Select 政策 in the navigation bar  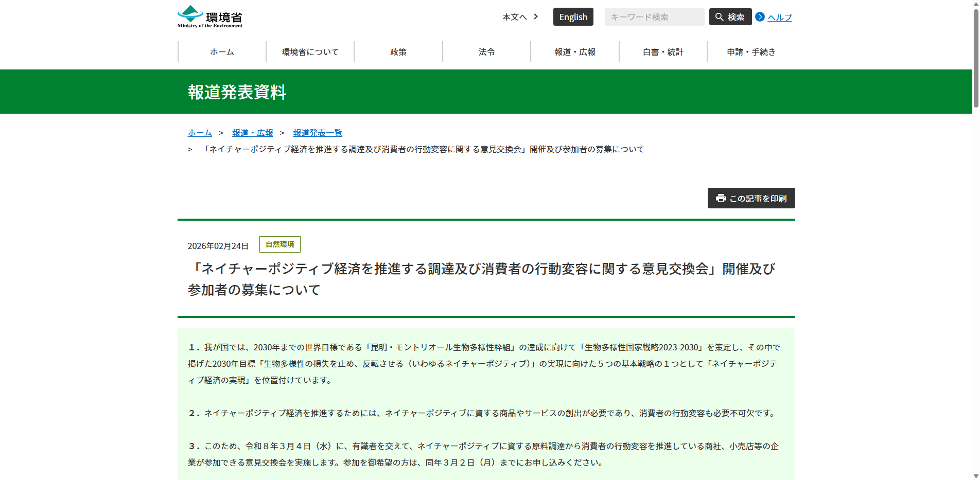pos(398,51)
